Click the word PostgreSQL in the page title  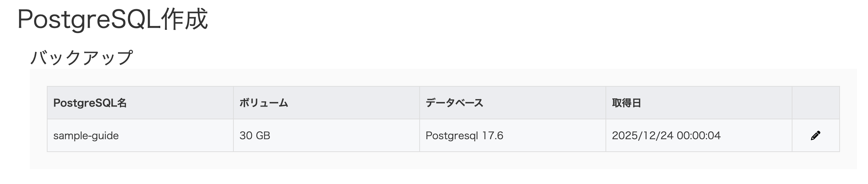pos(88,20)
